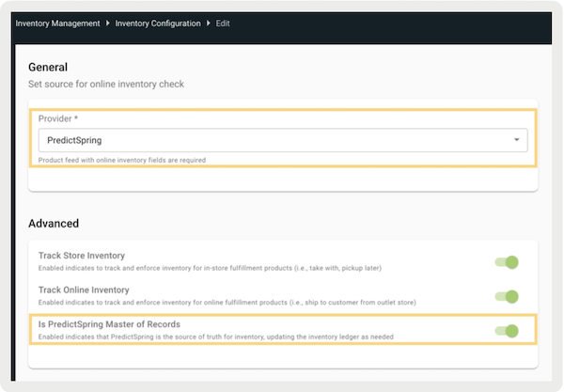The image size is (564, 392).
Task: Click 'Is PredictSpring Master of Records' label
Action: [109, 324]
